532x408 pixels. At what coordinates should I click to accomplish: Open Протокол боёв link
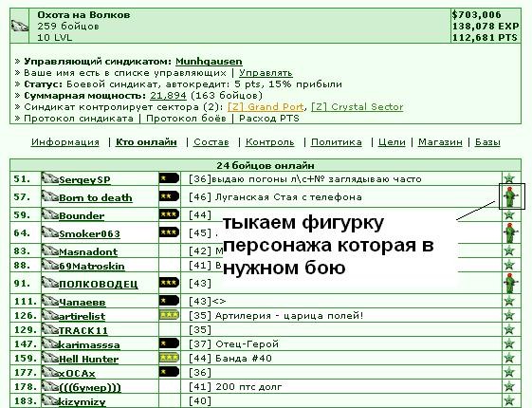tap(186, 119)
